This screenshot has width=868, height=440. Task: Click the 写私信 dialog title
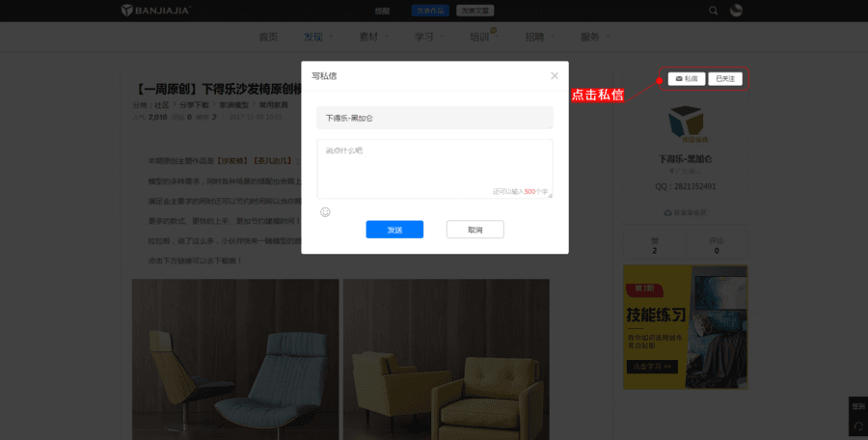pyautogui.click(x=324, y=76)
